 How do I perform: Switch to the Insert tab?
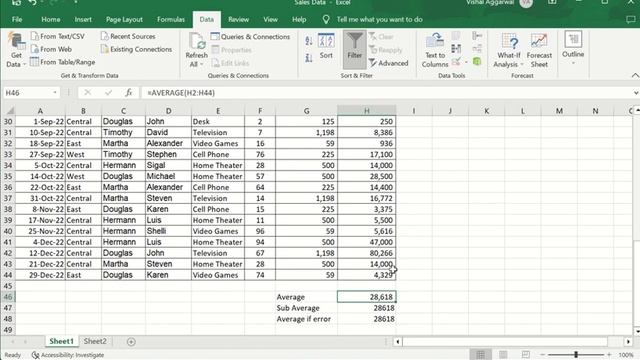(x=83, y=19)
